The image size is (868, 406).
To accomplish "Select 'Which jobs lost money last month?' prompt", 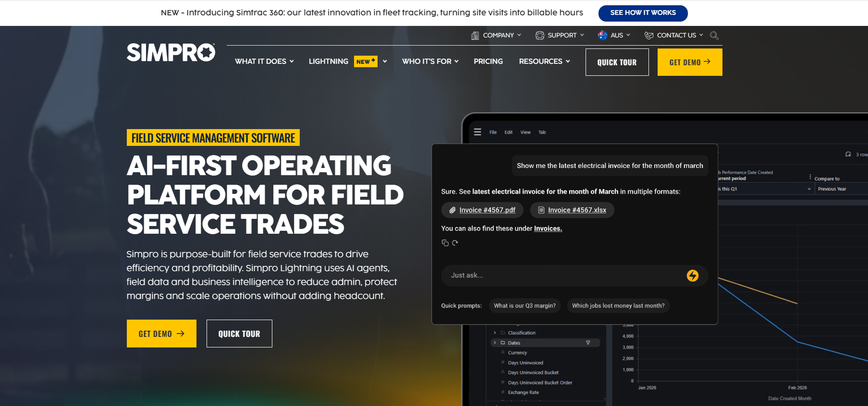I will point(618,306).
